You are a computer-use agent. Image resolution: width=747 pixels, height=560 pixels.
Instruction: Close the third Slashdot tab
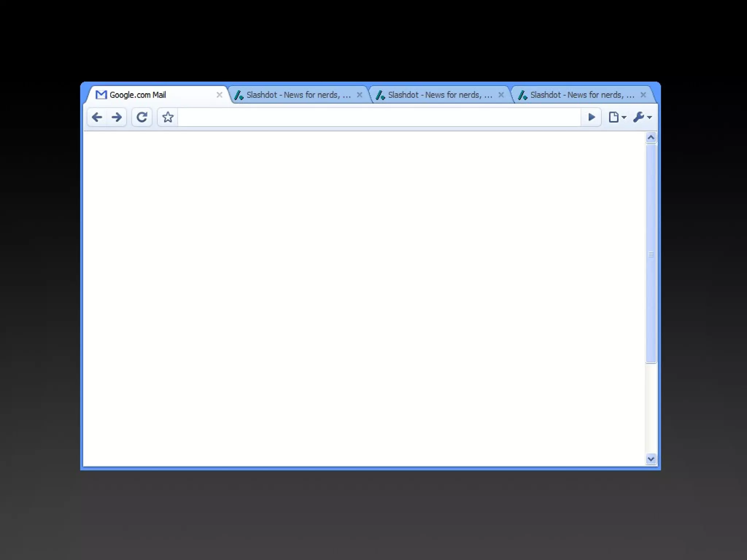coord(643,95)
